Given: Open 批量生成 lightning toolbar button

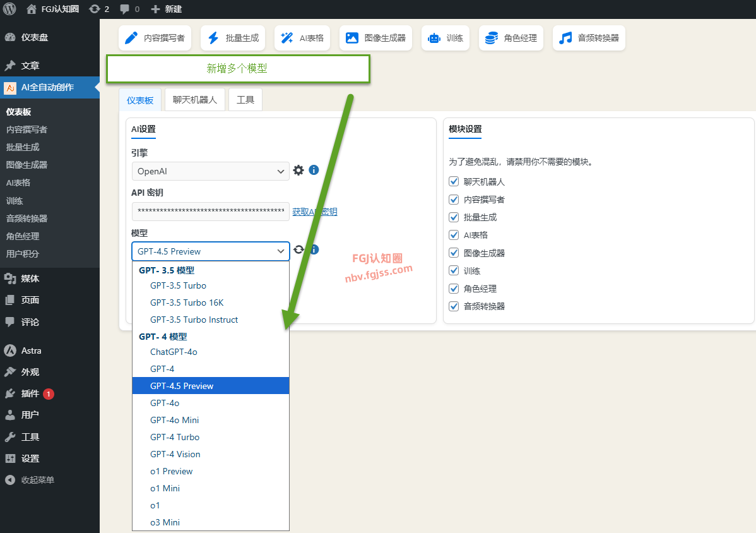Looking at the screenshot, I should coord(233,38).
